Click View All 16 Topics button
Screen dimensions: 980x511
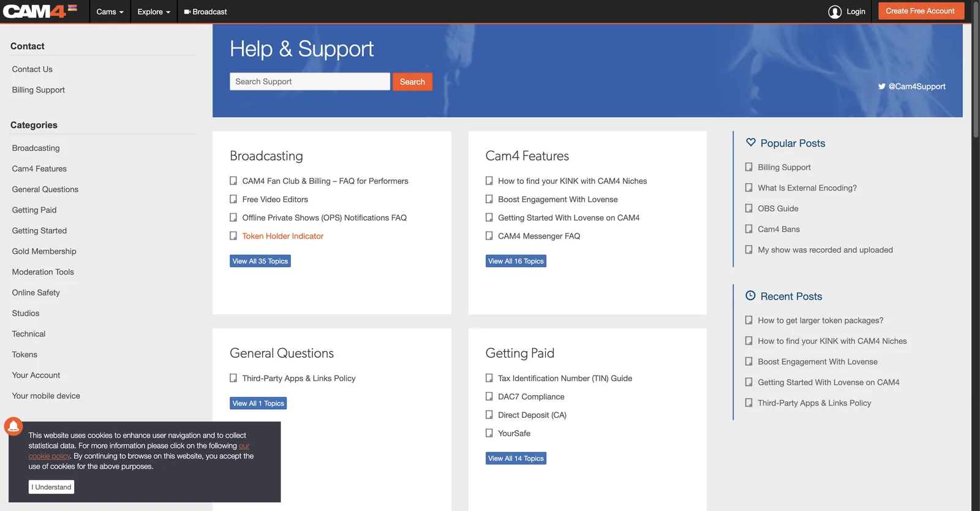click(x=516, y=261)
